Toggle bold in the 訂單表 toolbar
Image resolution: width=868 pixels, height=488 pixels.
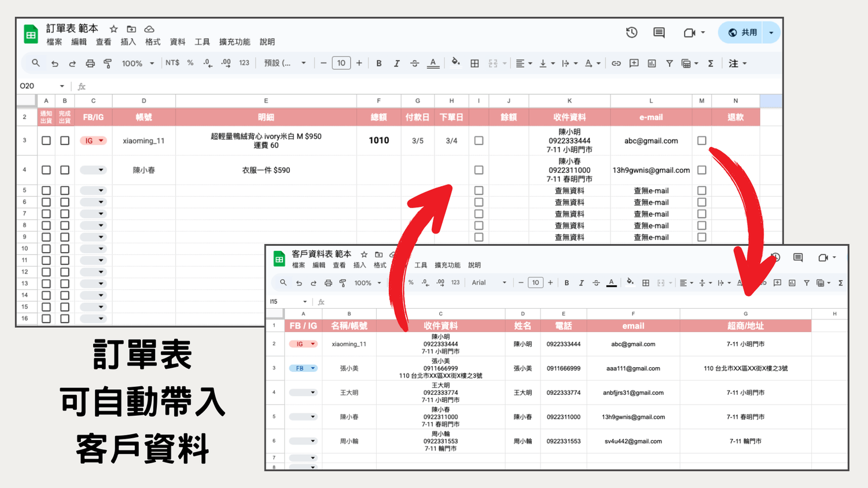coord(379,64)
